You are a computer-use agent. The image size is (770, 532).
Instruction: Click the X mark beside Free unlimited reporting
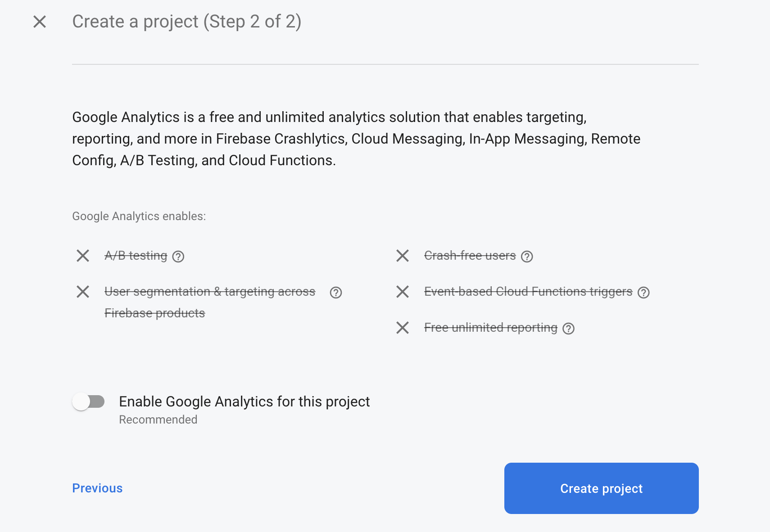tap(403, 328)
